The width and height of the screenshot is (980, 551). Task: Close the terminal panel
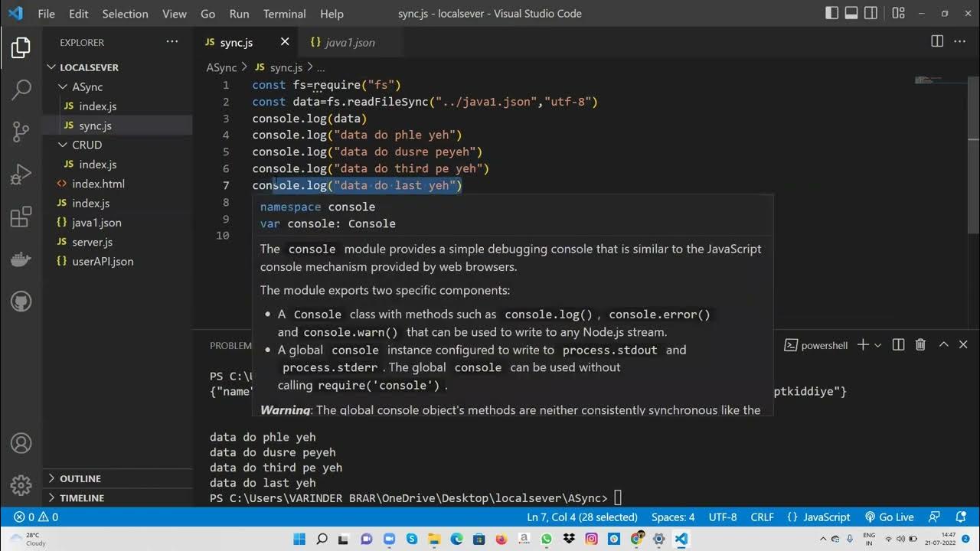click(x=963, y=345)
